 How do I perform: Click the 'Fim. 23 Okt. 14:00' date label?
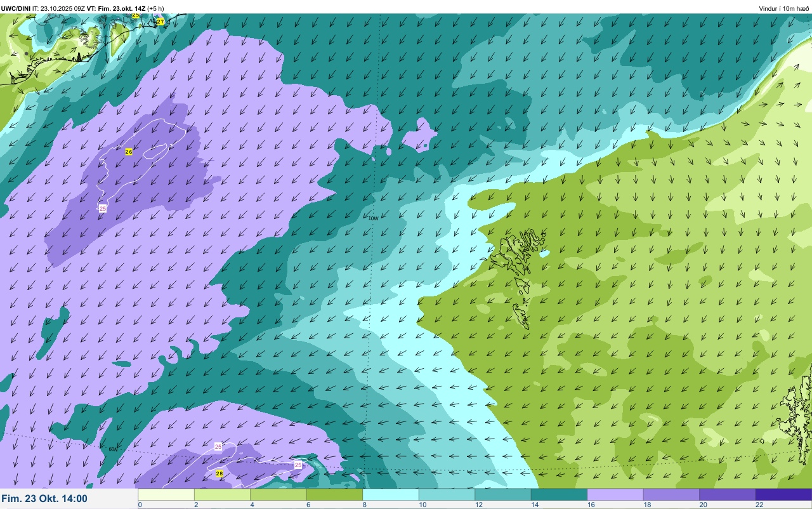(x=44, y=499)
